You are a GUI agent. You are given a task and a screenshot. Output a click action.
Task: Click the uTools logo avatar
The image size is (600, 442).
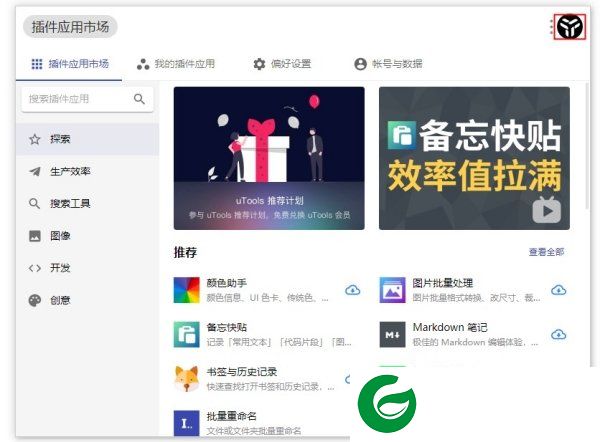570,27
